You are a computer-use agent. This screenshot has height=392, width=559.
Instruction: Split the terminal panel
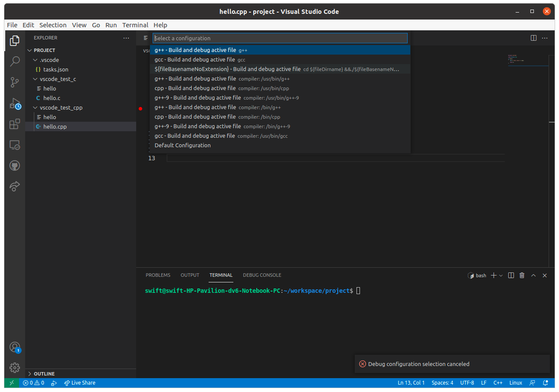[511, 275]
